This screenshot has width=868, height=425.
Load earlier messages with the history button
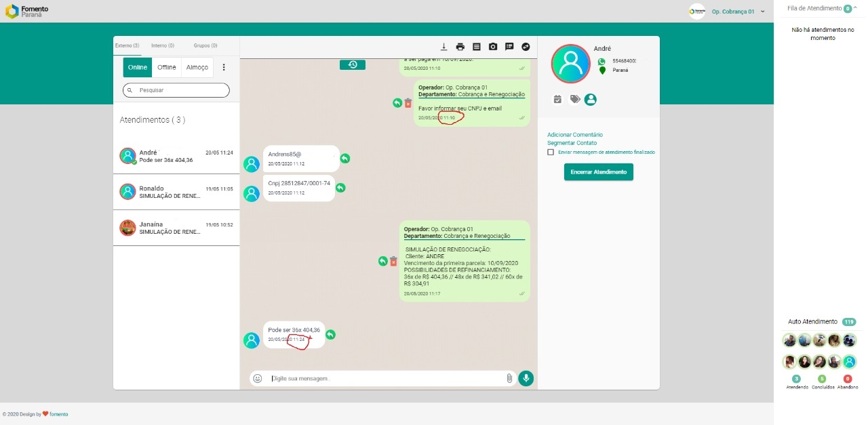(353, 64)
